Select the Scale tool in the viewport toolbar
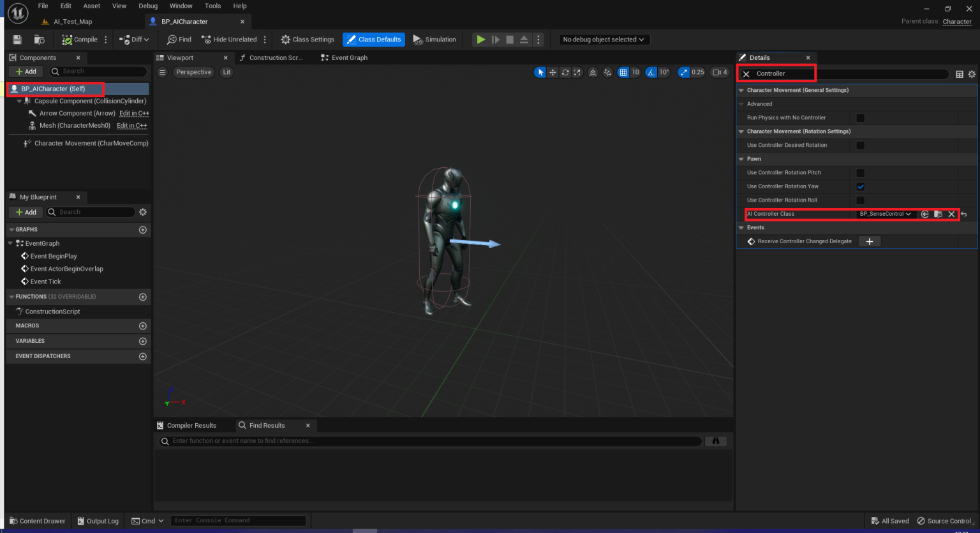 click(x=577, y=72)
